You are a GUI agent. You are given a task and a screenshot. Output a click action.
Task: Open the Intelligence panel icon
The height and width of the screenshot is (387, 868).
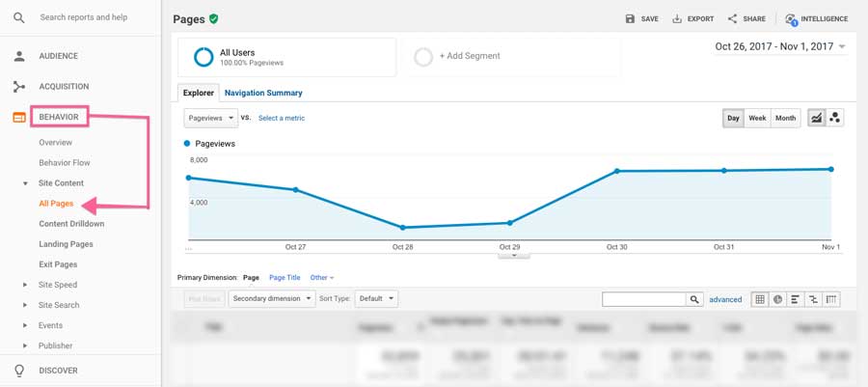(791, 18)
